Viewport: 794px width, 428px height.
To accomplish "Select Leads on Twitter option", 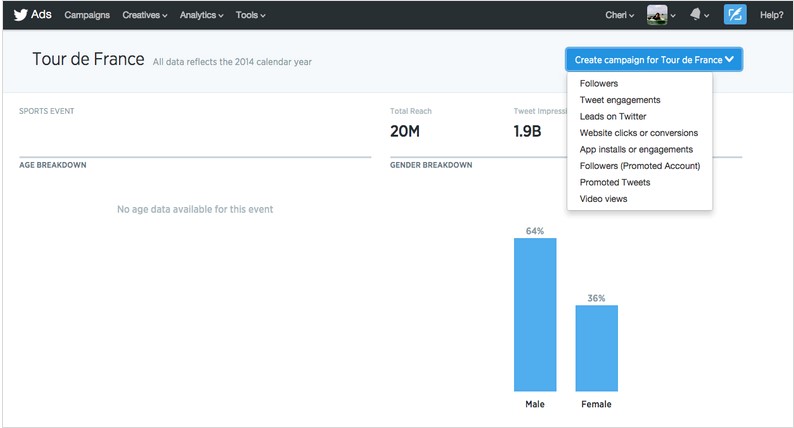I will (x=613, y=116).
